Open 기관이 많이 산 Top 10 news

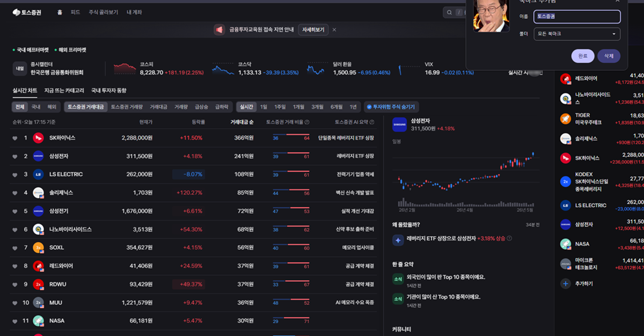pyautogui.click(x=443, y=297)
